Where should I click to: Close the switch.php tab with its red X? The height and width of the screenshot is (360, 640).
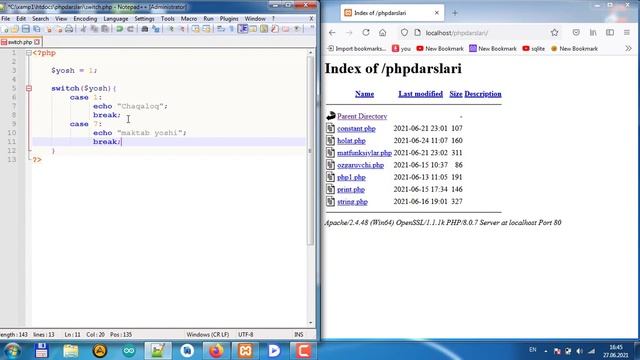click(x=37, y=42)
